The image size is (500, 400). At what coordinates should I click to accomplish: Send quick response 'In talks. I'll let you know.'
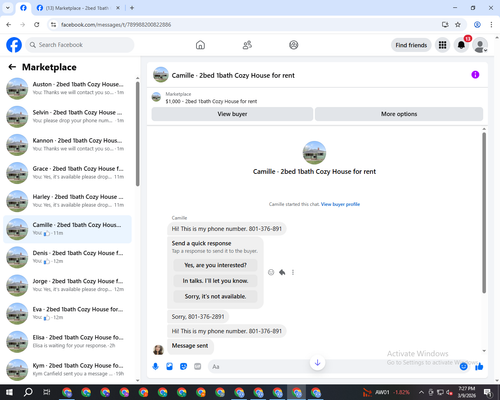tap(215, 281)
